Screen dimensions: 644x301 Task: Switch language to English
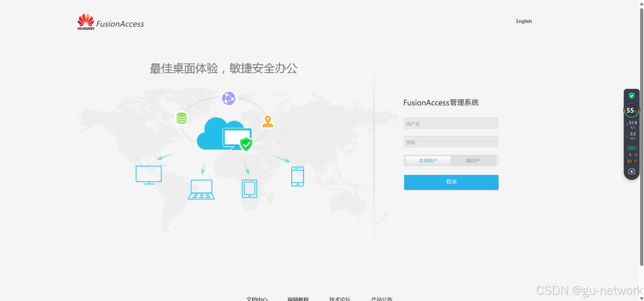coord(524,21)
